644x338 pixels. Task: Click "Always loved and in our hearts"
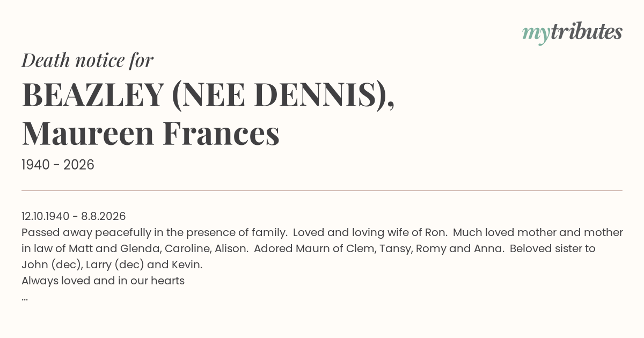[x=103, y=281]
